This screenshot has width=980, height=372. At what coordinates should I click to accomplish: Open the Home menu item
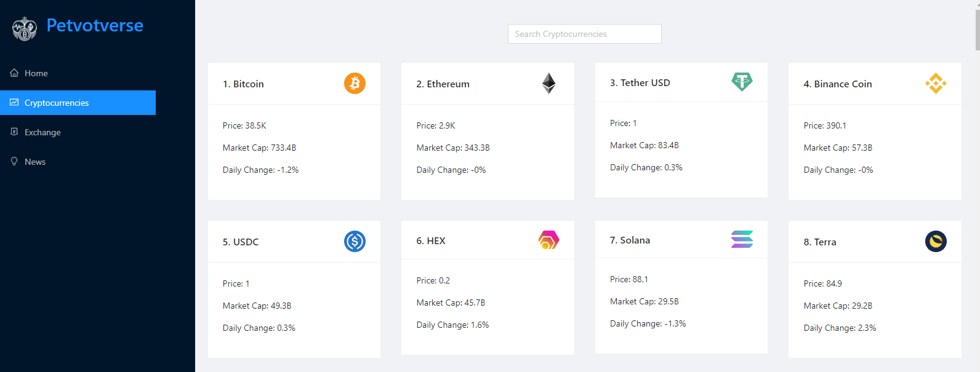click(36, 73)
